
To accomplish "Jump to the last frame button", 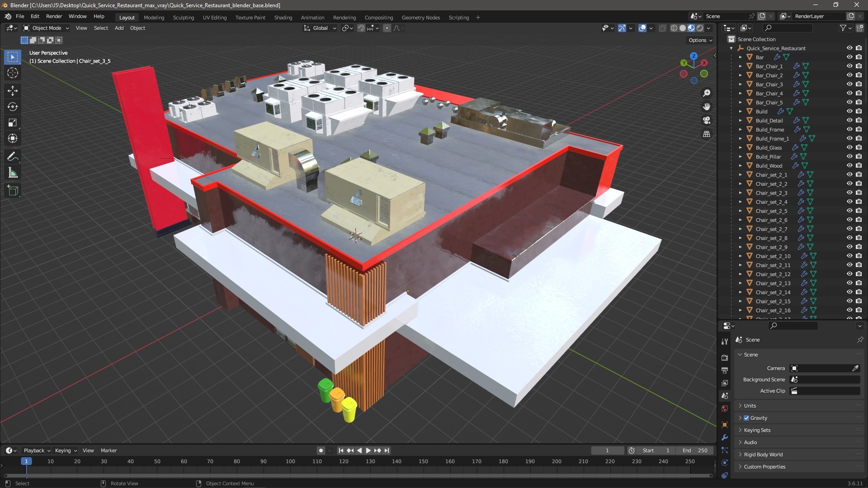I will tap(387, 450).
